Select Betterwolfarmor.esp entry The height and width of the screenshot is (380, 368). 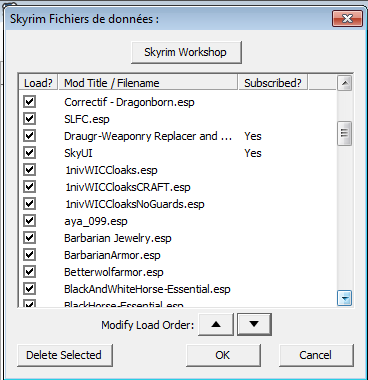(114, 272)
